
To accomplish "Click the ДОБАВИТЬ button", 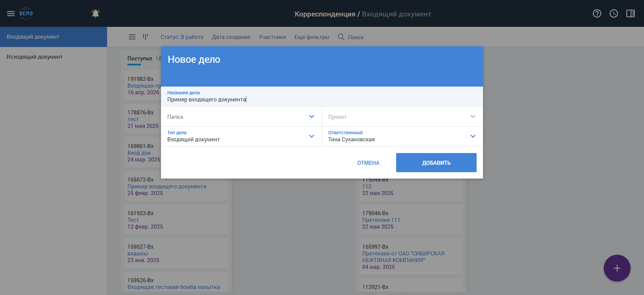I will click(436, 163).
